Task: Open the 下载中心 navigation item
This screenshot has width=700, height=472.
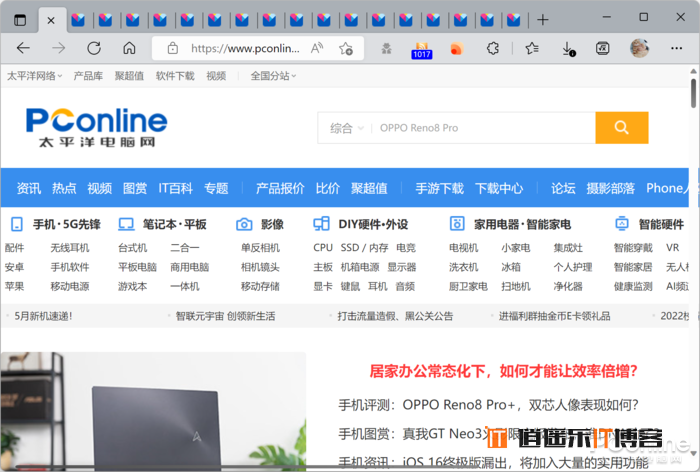Action: point(498,188)
